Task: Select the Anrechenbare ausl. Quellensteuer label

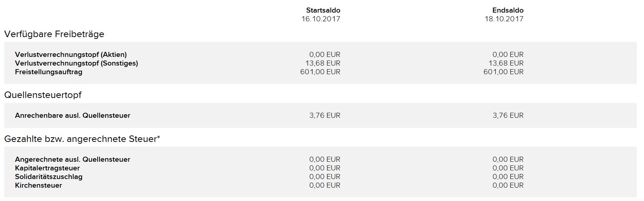Action: pyautogui.click(x=72, y=116)
